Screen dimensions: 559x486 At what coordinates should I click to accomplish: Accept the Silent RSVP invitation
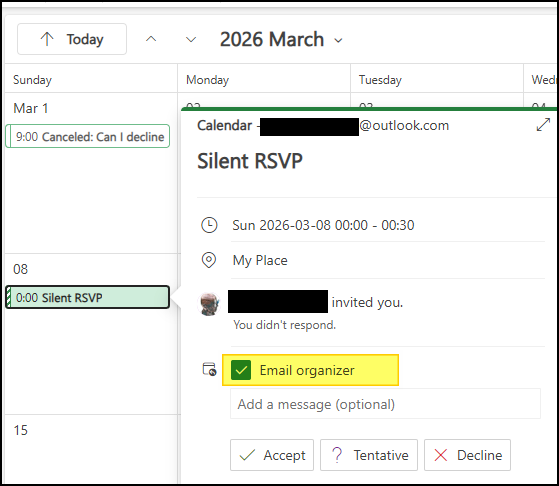(272, 455)
